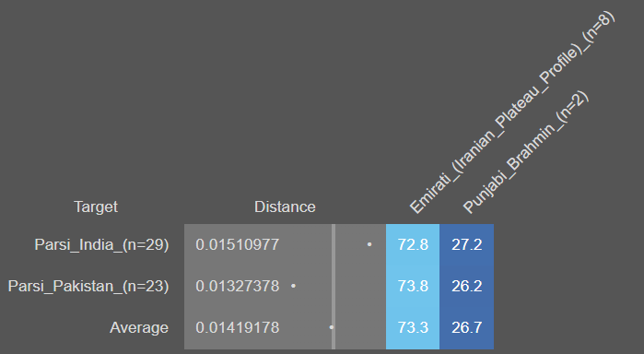This screenshot has height=354, width=644.
Task: Click the dark blue 27.2 cell
Action: pyautogui.click(x=466, y=244)
